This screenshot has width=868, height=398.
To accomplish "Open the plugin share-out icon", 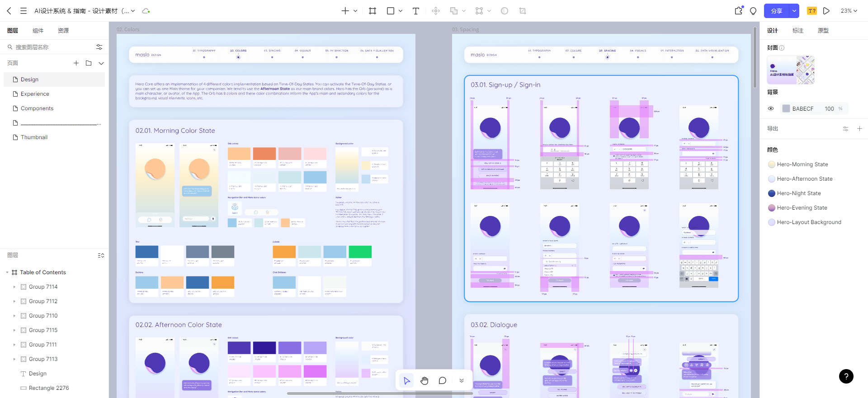I will coord(739,10).
